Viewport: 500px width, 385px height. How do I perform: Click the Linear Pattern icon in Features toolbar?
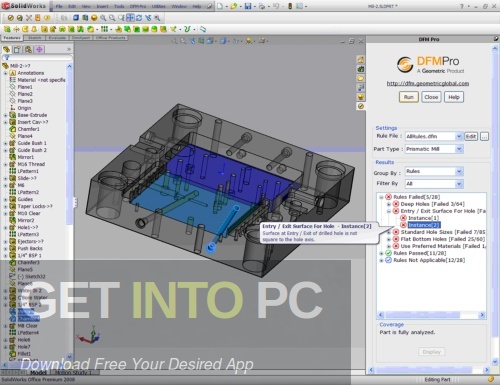[104, 29]
